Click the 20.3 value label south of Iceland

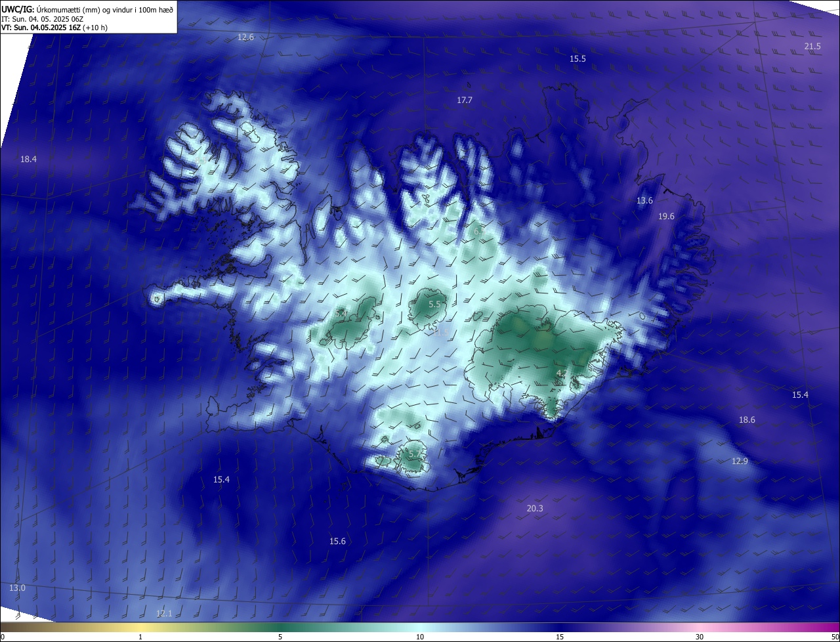[535, 509]
